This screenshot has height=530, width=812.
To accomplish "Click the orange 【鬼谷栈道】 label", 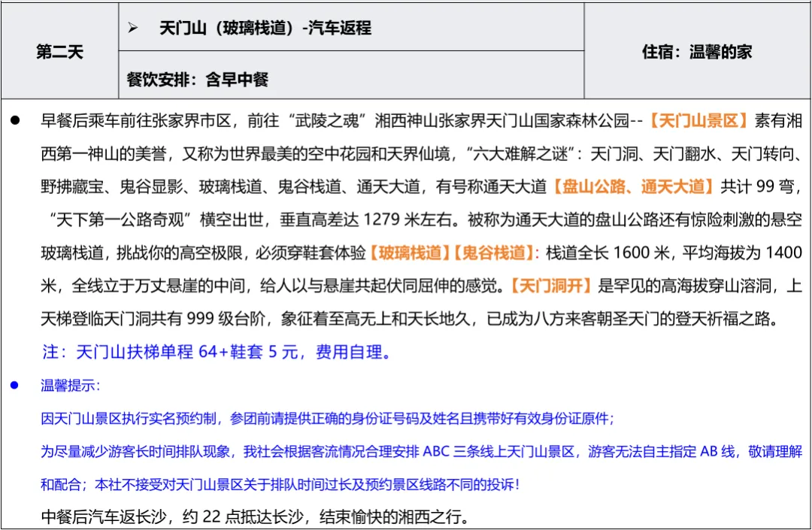I will pos(493,253).
